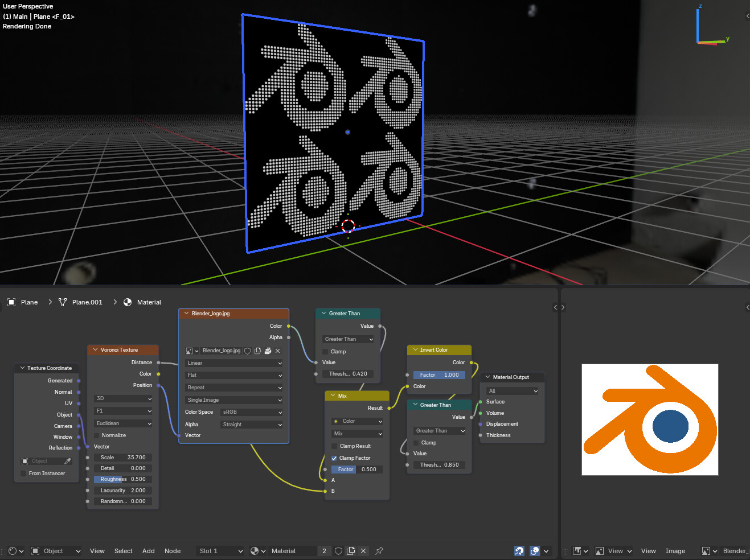Viewport: 750px width, 560px height.
Task: Collapse the Mix node
Action: click(333, 396)
